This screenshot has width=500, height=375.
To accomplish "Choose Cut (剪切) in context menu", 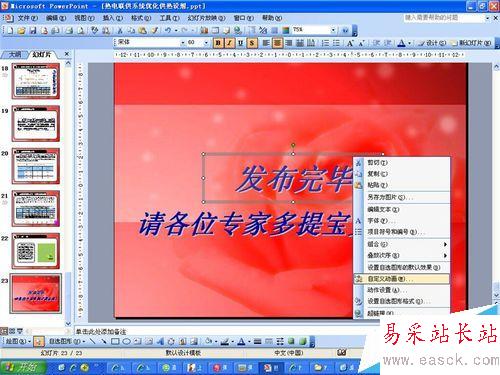I will (x=402, y=162).
